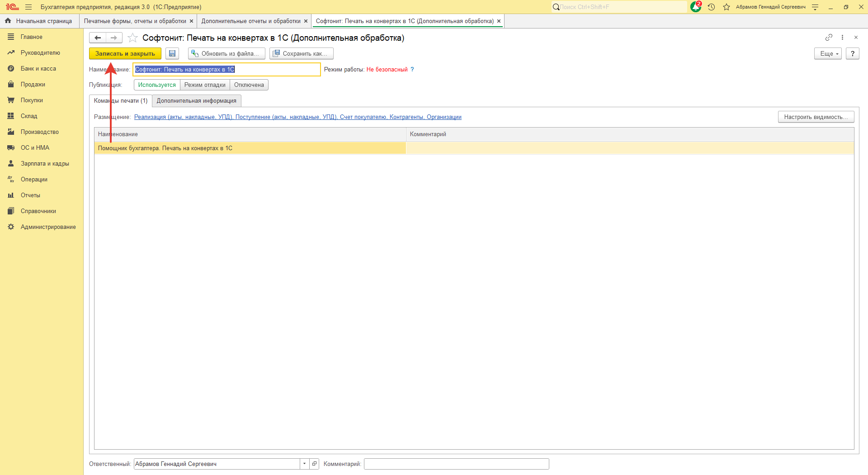Expand the Еще dropdown menu
Image resolution: width=868 pixels, height=475 pixels.
[828, 53]
